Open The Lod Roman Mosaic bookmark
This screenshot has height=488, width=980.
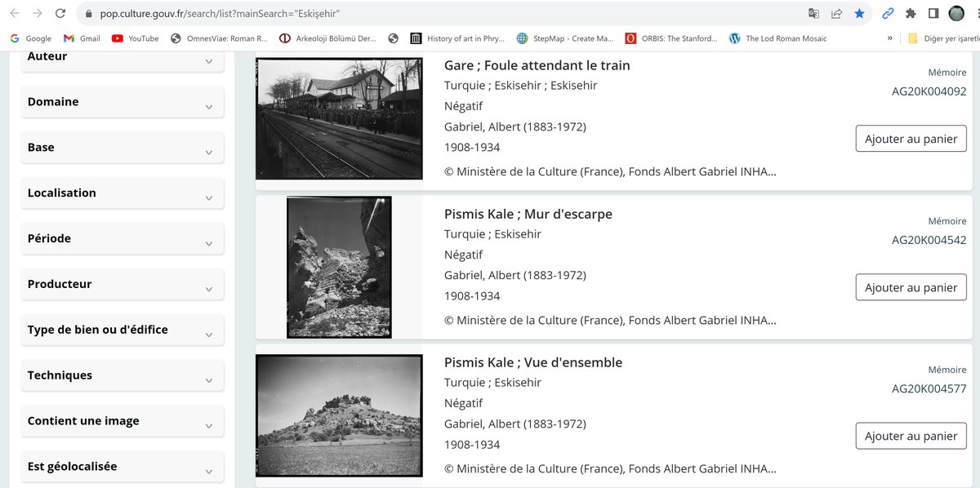[x=778, y=38]
